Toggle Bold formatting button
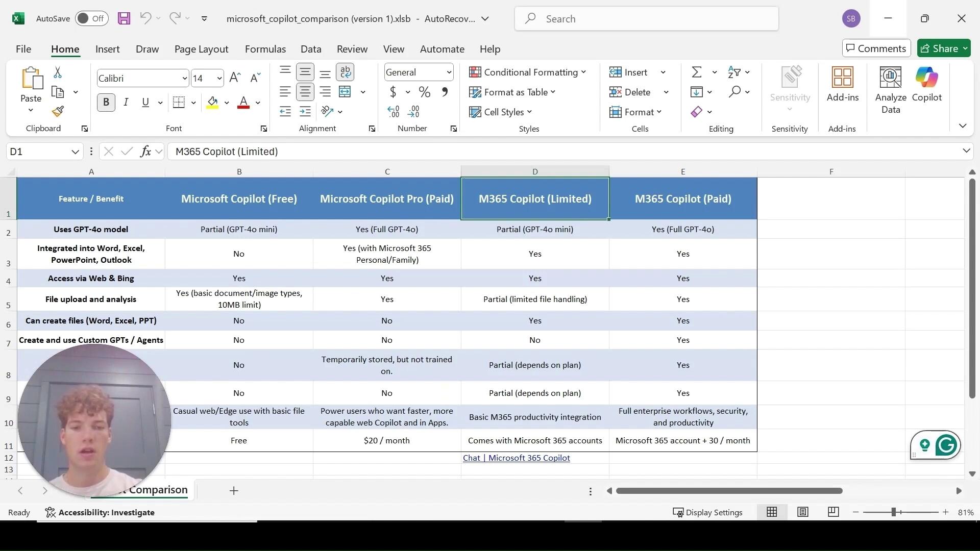This screenshot has height=551, width=980. pos(106,102)
